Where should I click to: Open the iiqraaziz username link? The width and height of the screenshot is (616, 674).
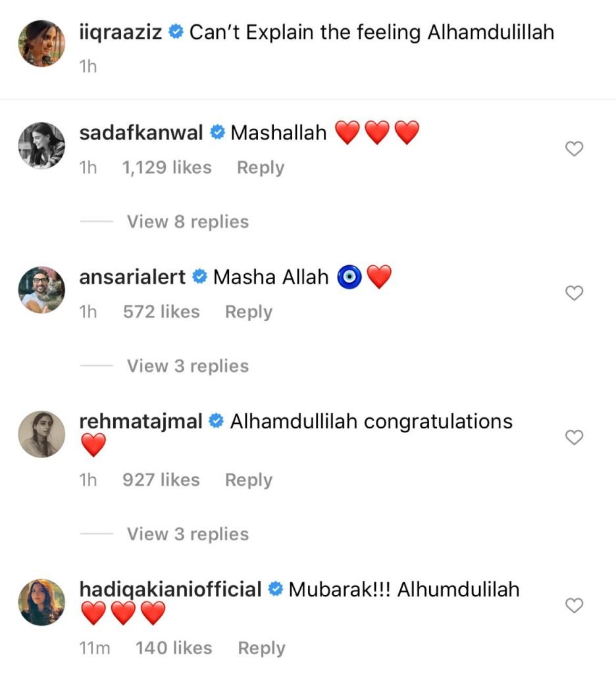120,32
